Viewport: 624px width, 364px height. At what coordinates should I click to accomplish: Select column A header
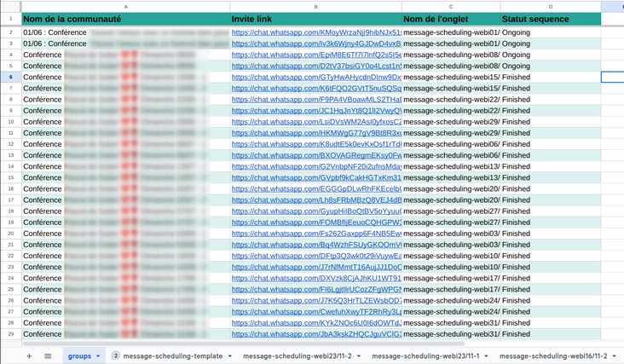pos(125,6)
